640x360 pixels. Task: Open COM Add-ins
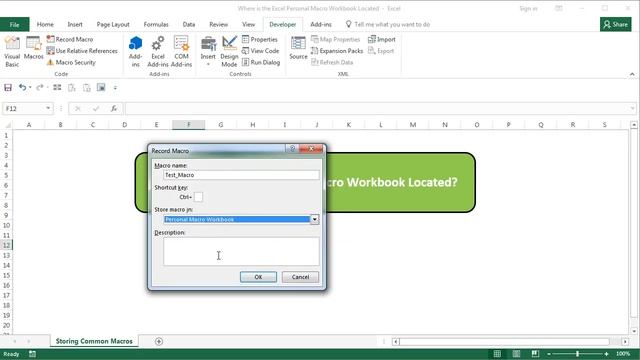(x=181, y=51)
